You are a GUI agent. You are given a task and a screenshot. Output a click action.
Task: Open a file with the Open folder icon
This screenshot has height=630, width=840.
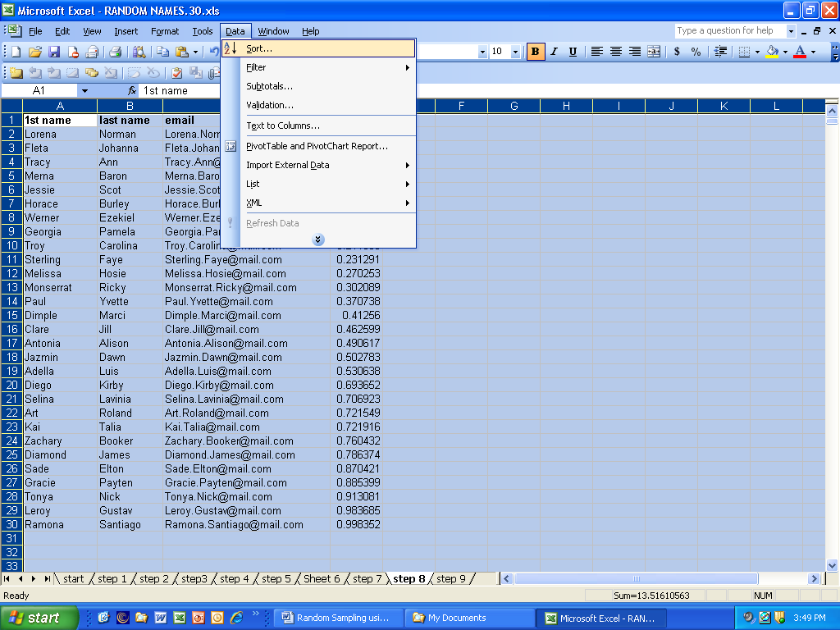34,52
